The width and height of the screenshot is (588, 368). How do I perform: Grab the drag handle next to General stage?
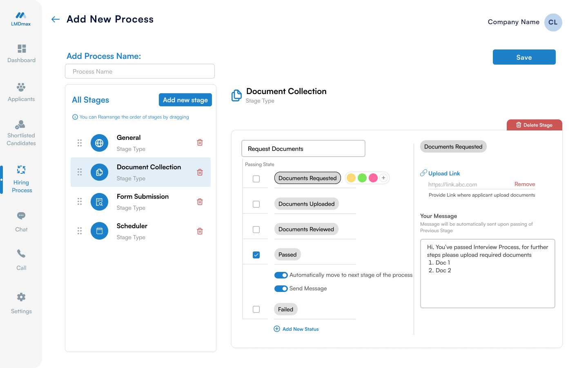point(80,143)
